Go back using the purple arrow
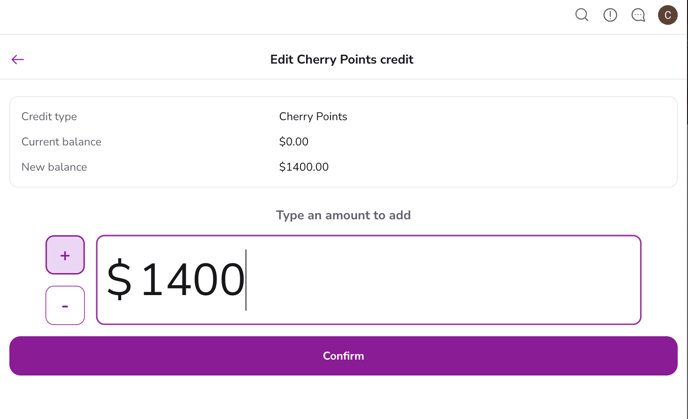Viewport: 688px width, 419px height. coord(18,60)
